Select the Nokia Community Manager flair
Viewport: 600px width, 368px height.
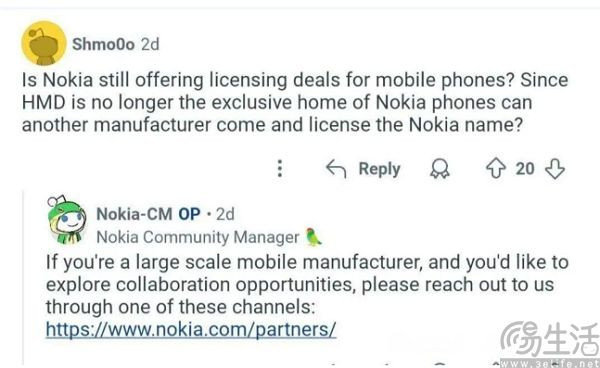[198, 238]
